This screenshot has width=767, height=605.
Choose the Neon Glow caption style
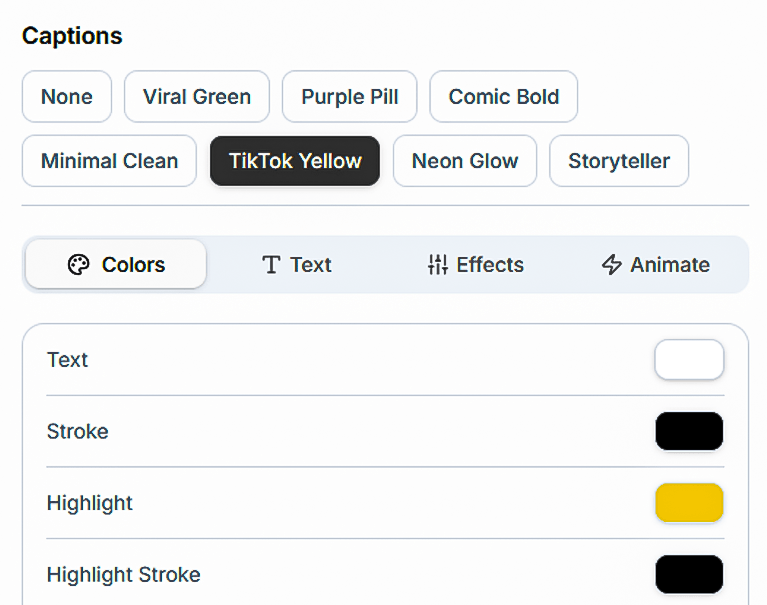tap(465, 161)
